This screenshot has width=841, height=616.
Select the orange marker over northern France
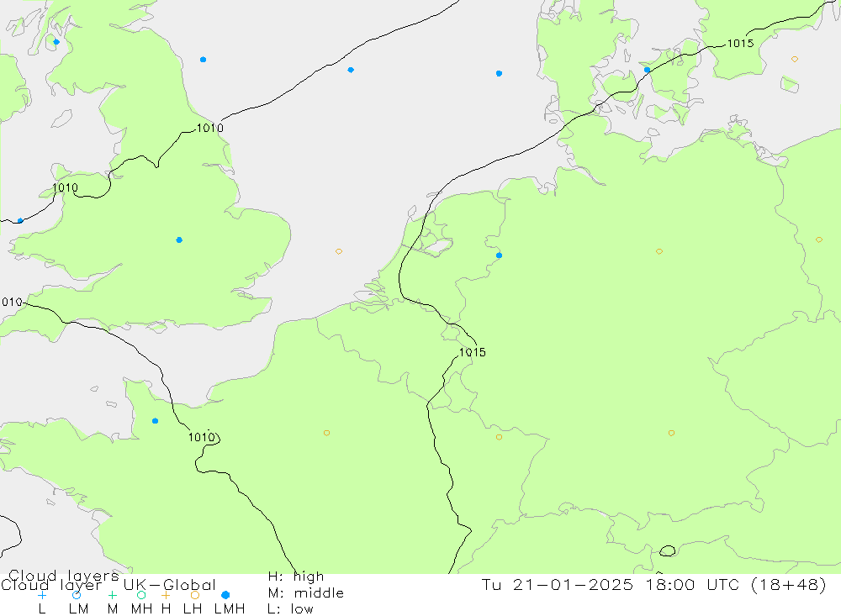(x=326, y=433)
